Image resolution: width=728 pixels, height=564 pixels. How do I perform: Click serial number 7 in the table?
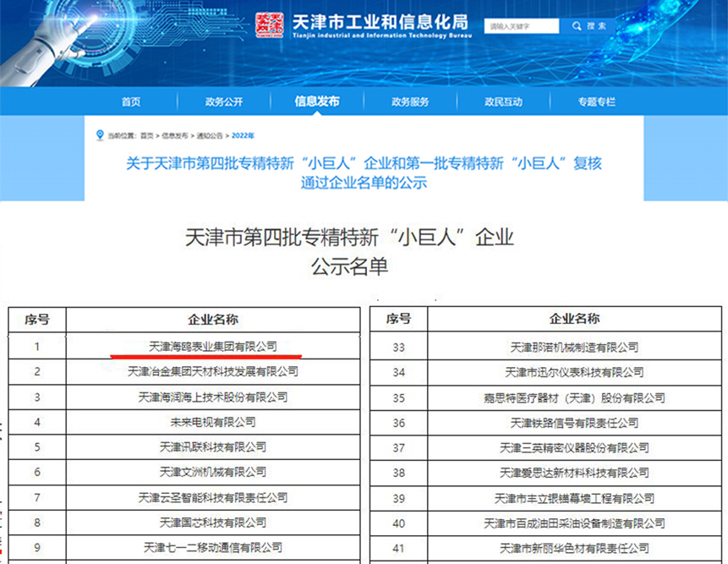click(37, 497)
